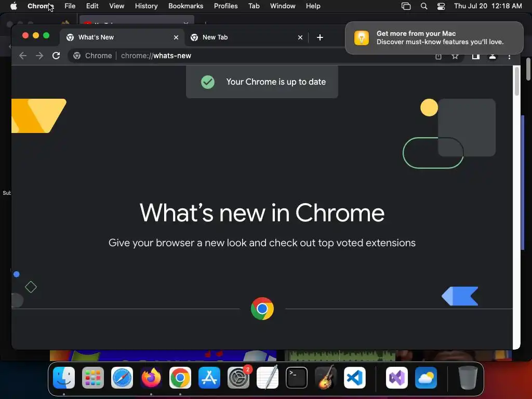This screenshot has height=399, width=532.
Task: Click the screen mirroring menu bar icon
Action: tap(406, 6)
